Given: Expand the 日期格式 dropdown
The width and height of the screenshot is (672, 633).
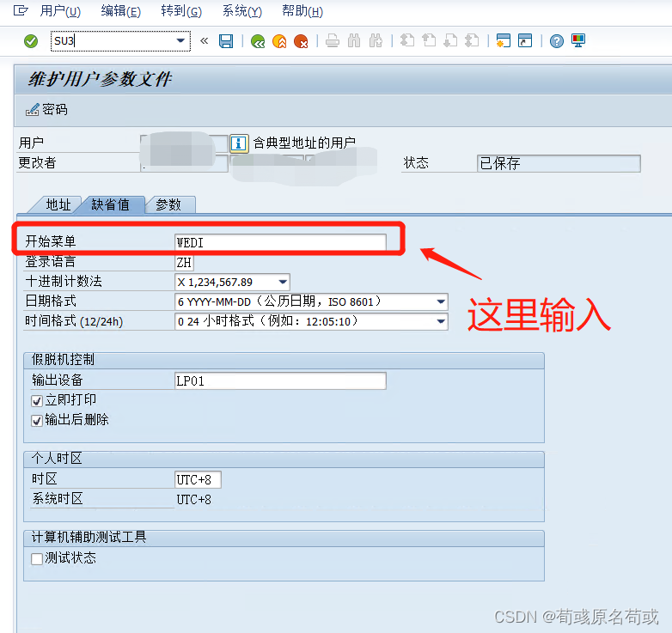Looking at the screenshot, I should [441, 302].
